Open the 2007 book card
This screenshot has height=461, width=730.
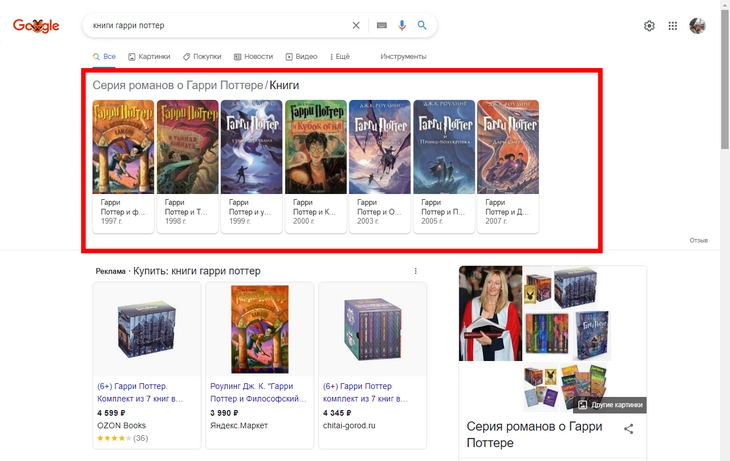508,166
